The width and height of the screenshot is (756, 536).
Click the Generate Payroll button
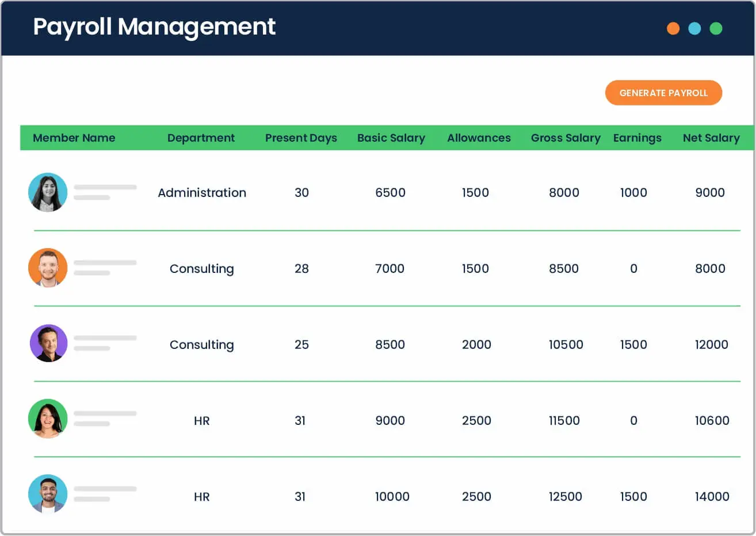pyautogui.click(x=663, y=93)
